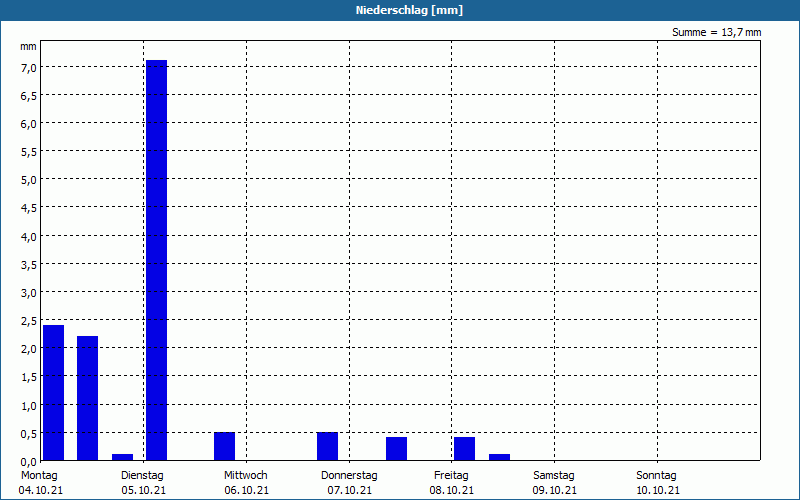Click the '5,5' y-axis label
Screen dimensions: 800x500
[x=28, y=152]
